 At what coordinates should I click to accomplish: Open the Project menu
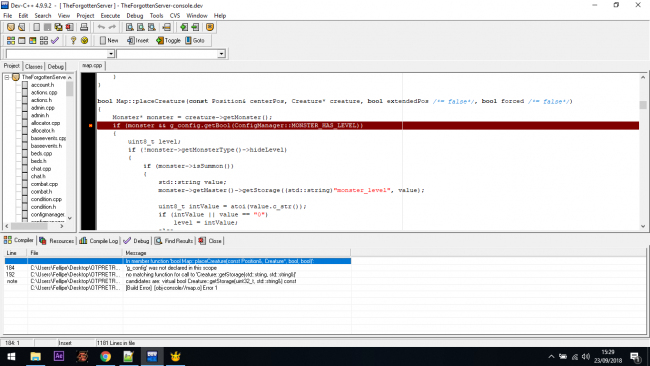click(x=85, y=16)
